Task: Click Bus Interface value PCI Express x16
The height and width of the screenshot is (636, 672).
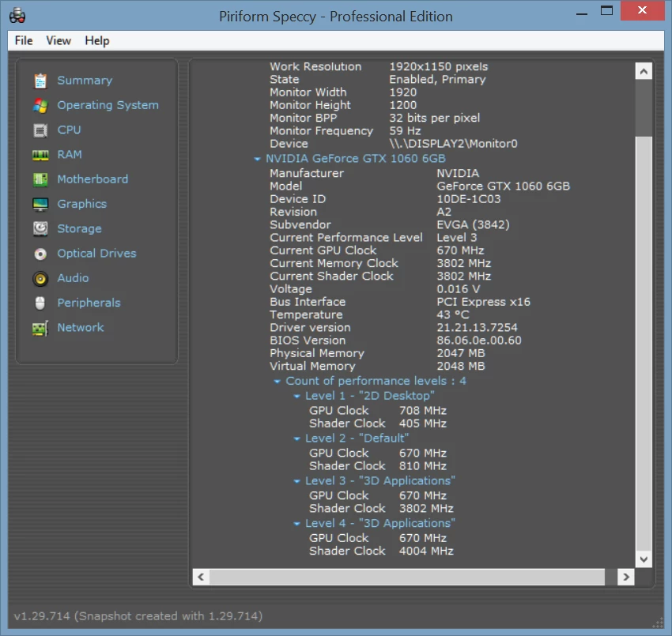Action: (x=483, y=302)
